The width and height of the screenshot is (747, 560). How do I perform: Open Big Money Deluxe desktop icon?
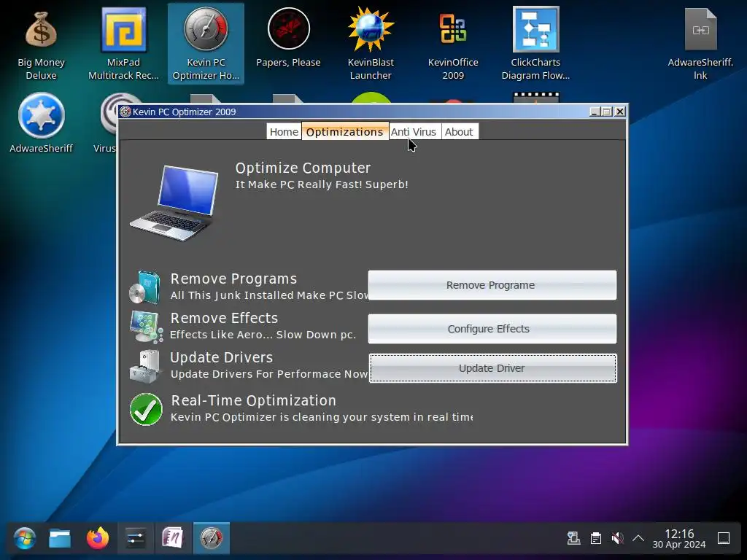coord(41,44)
